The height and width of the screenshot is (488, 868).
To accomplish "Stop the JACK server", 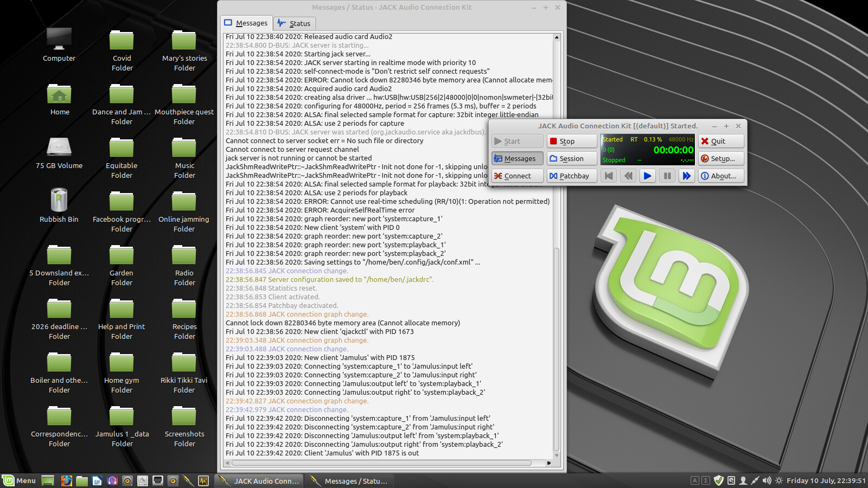I will pyautogui.click(x=572, y=141).
